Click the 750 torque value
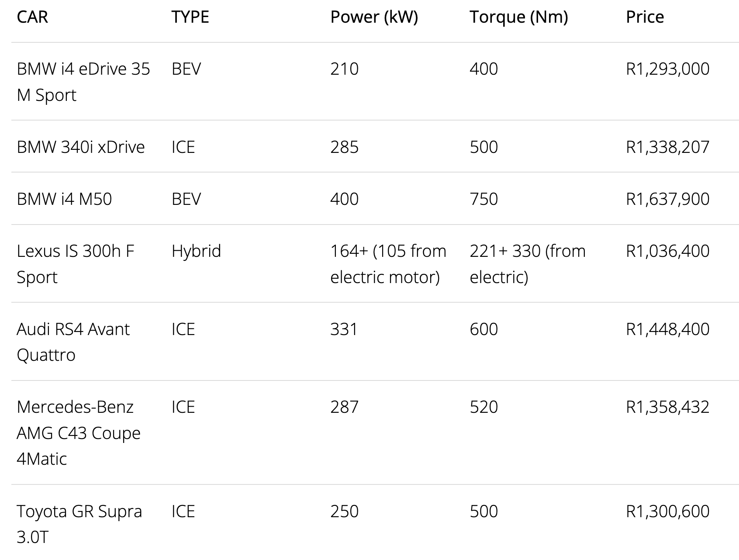This screenshot has width=739, height=560. 483,199
